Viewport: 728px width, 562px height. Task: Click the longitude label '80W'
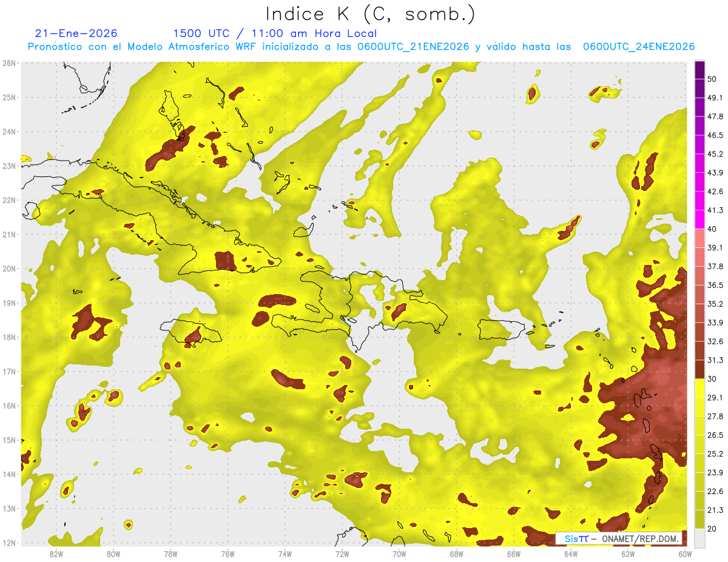113,553
